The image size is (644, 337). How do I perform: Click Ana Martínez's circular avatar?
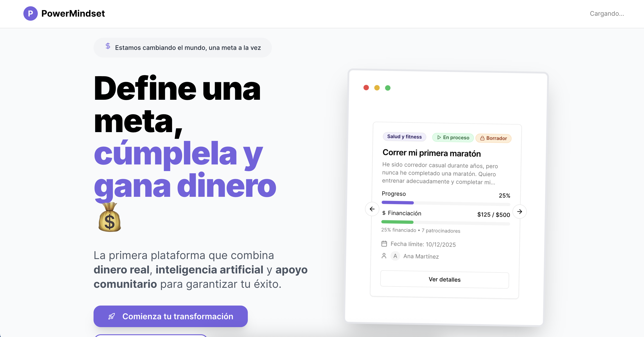[395, 256]
